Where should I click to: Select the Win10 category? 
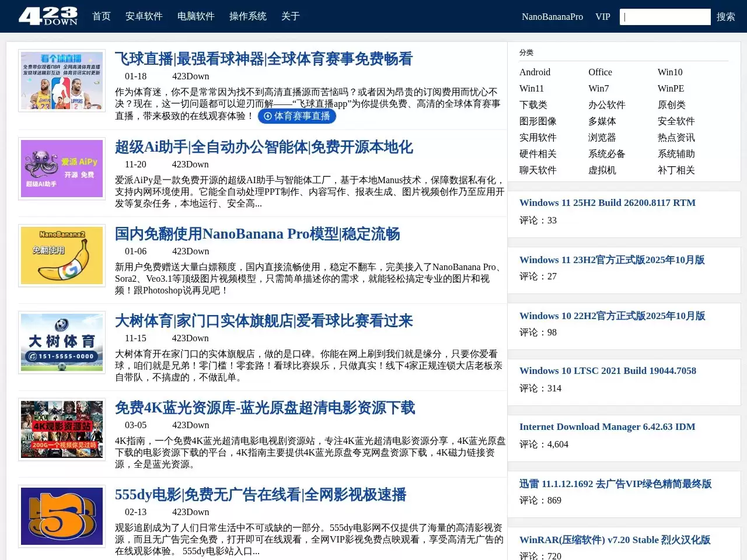(670, 72)
